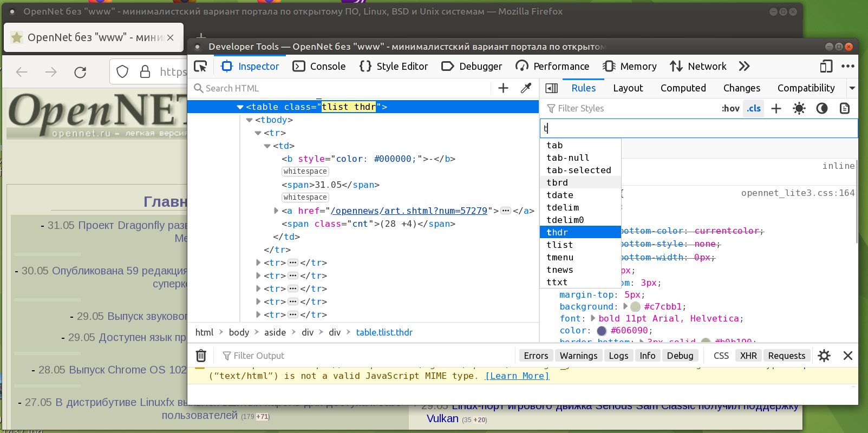Toggle the dark color scheme simulation
The width and height of the screenshot is (868, 433).
coord(821,108)
